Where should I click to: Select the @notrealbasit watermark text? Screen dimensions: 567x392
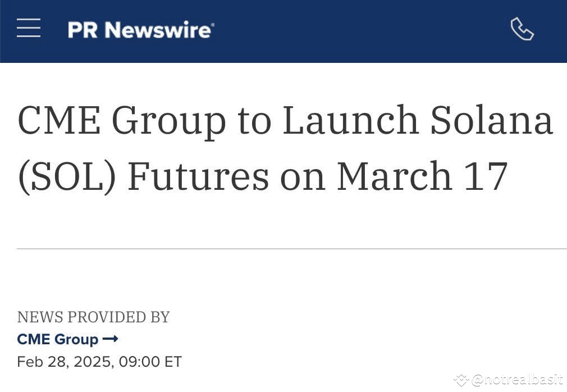point(518,380)
